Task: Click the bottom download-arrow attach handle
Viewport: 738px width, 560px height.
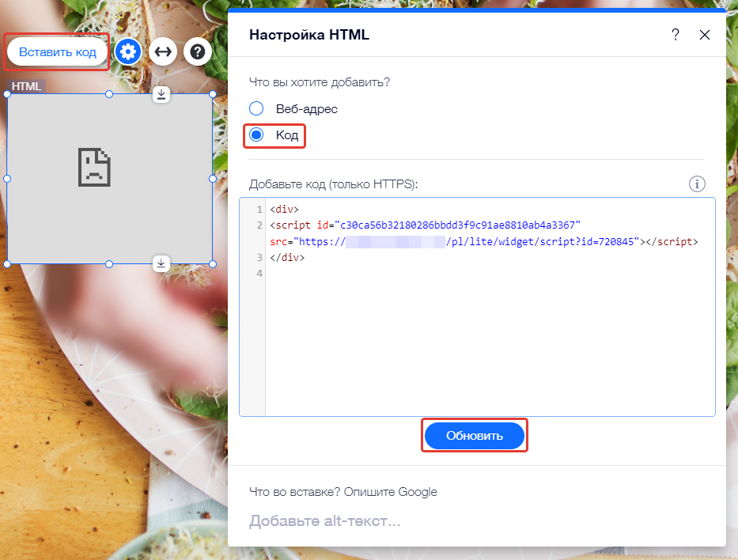Action: pos(161,263)
